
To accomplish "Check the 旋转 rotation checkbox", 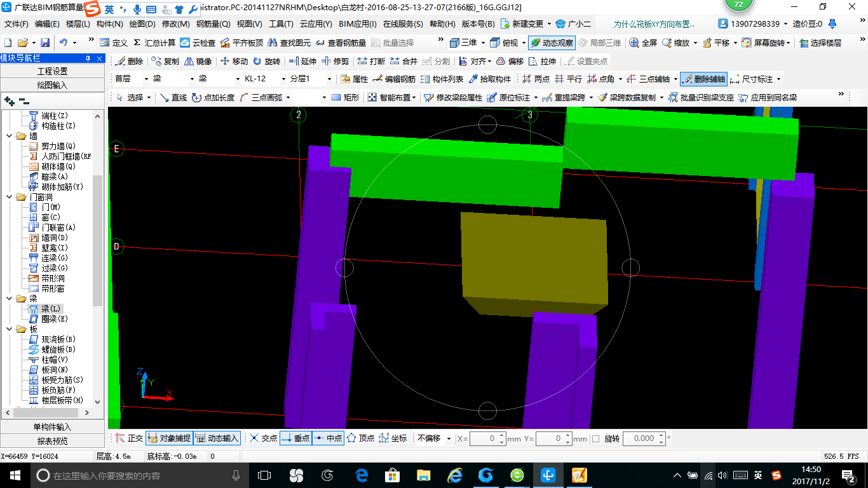I will pos(595,438).
